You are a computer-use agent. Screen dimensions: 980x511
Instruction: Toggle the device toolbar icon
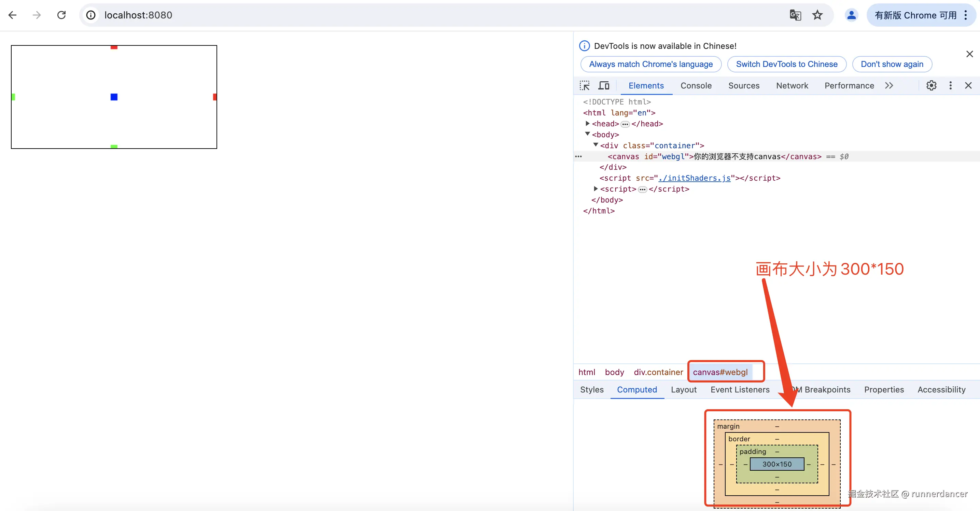[x=604, y=86]
